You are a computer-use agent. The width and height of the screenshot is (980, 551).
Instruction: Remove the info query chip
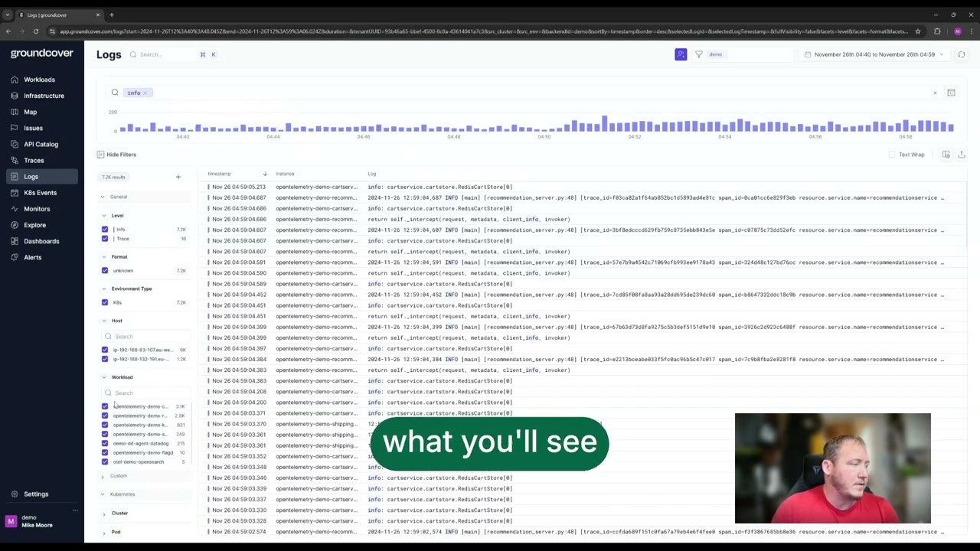coord(145,93)
